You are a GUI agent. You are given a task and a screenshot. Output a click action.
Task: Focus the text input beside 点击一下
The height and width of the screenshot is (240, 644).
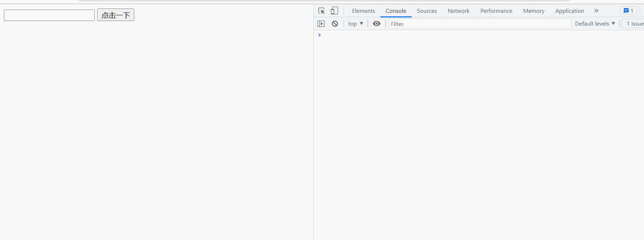coord(49,15)
